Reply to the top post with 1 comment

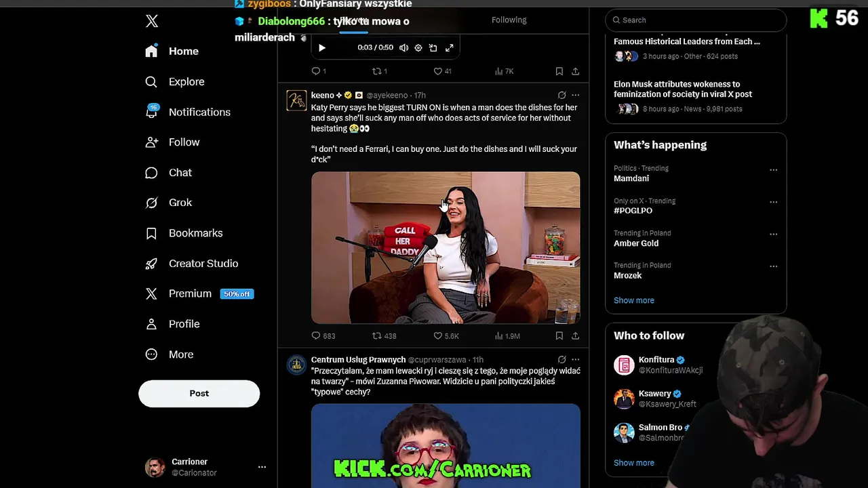click(318, 71)
